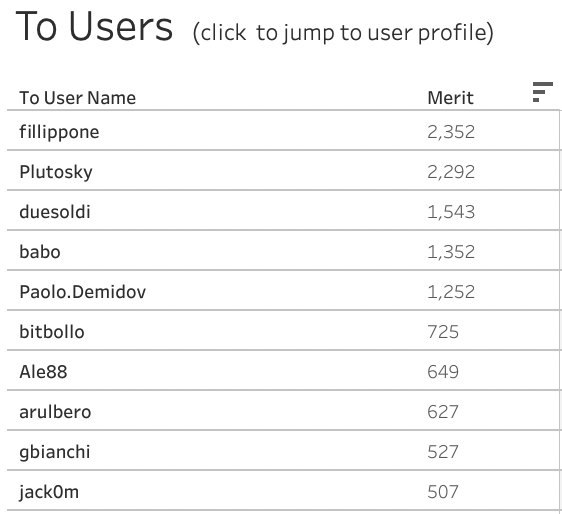Click merit value 1,543
This screenshot has height=514, width=562.
[451, 211]
